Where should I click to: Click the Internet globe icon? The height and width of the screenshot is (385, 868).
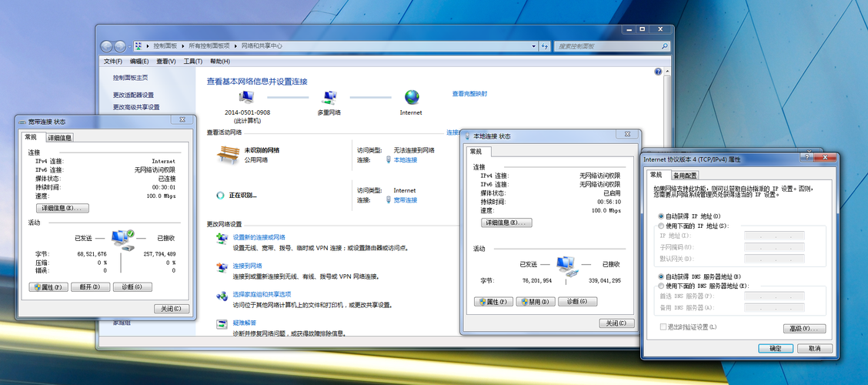click(412, 98)
